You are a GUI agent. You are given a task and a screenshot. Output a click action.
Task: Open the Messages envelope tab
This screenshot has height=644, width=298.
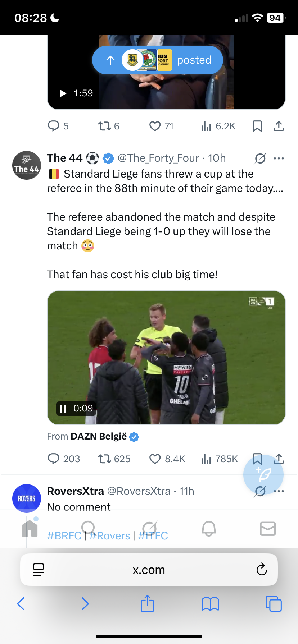(268, 529)
